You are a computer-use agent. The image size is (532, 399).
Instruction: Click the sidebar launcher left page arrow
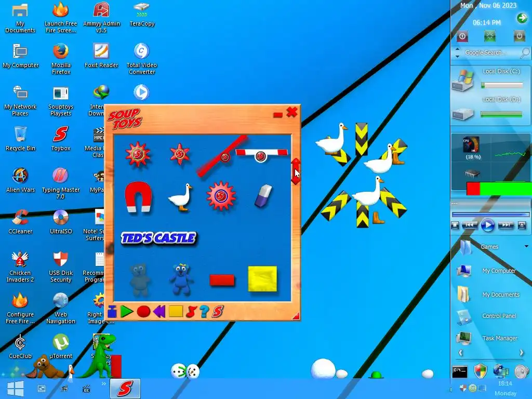tap(460, 353)
